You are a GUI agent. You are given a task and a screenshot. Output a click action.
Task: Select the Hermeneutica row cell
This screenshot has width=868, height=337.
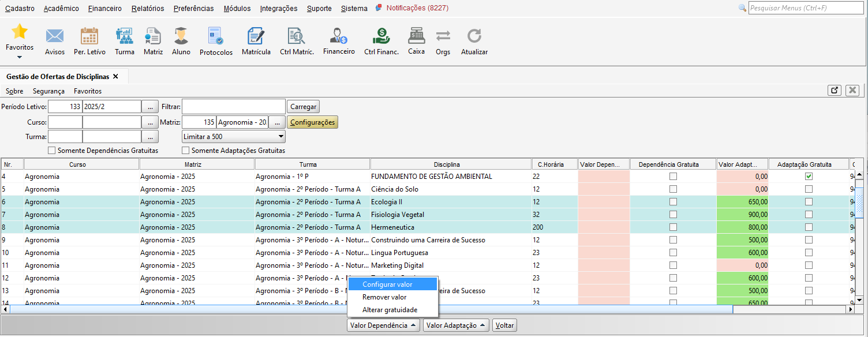click(451, 227)
